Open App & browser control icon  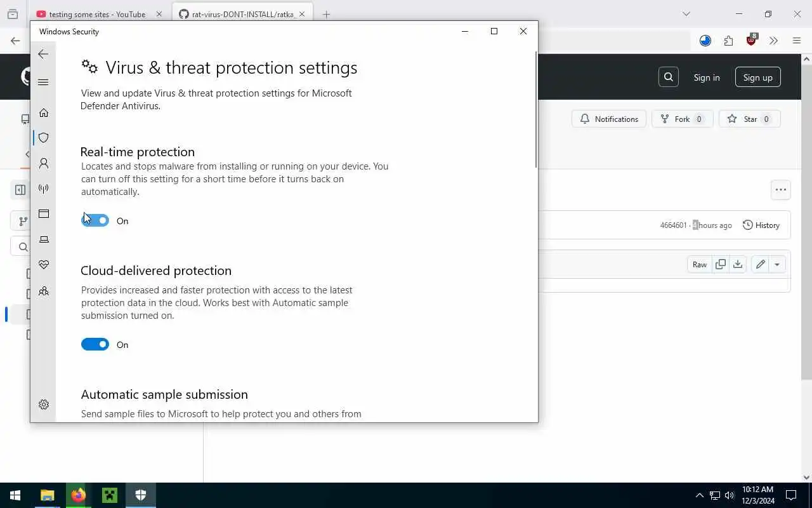click(x=44, y=214)
